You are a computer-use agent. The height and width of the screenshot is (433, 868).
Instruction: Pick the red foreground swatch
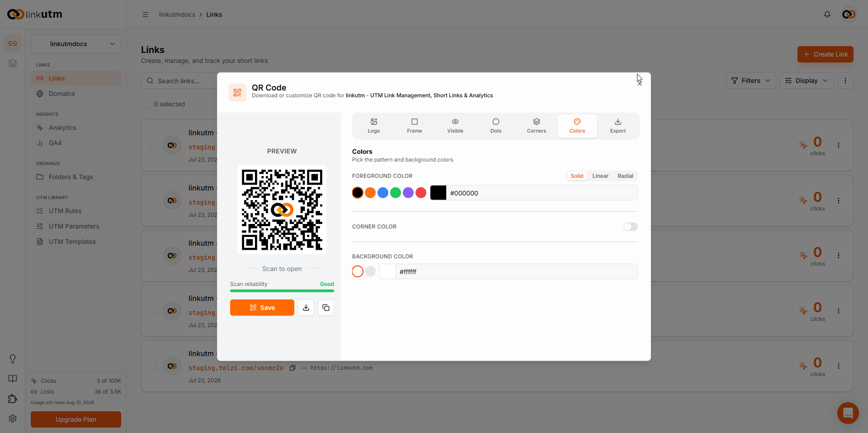click(421, 193)
